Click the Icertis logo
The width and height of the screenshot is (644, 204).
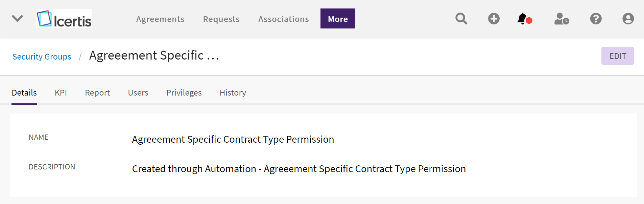(x=64, y=19)
